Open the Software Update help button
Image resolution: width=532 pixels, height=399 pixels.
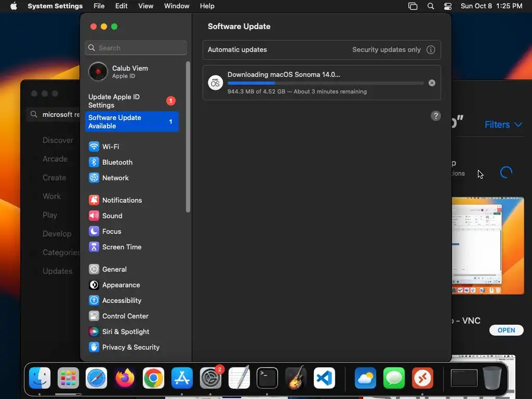436,116
